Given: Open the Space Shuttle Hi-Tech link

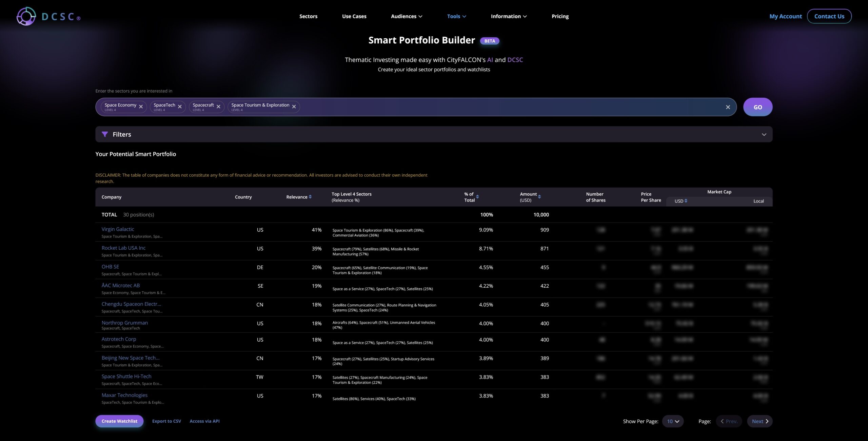Looking at the screenshot, I should (x=126, y=376).
